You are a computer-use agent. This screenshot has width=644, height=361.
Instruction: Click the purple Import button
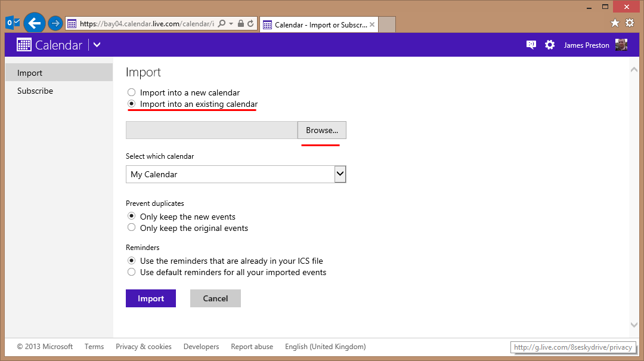[151, 298]
